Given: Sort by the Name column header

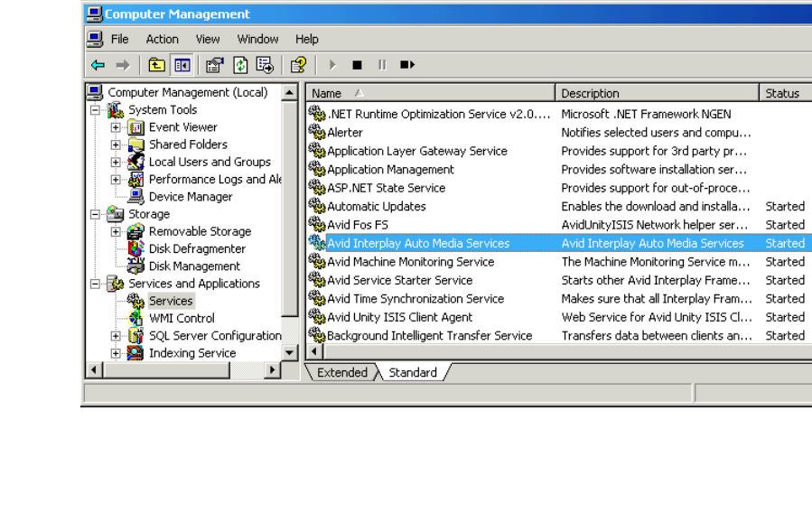Looking at the screenshot, I should (430, 93).
